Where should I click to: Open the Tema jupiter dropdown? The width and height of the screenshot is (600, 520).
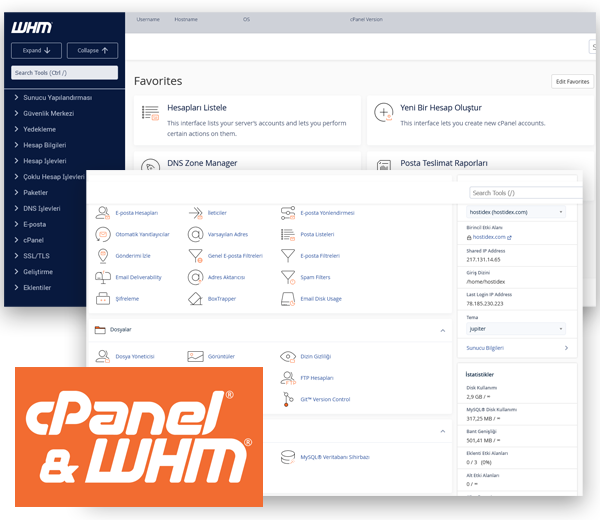click(x=516, y=328)
